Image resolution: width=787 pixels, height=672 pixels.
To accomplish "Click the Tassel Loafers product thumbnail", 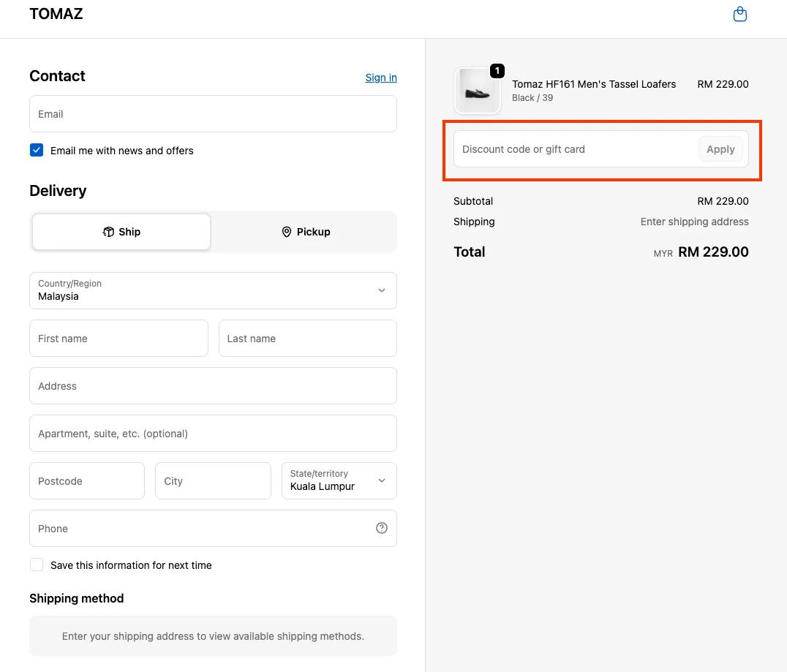I will tap(478, 91).
